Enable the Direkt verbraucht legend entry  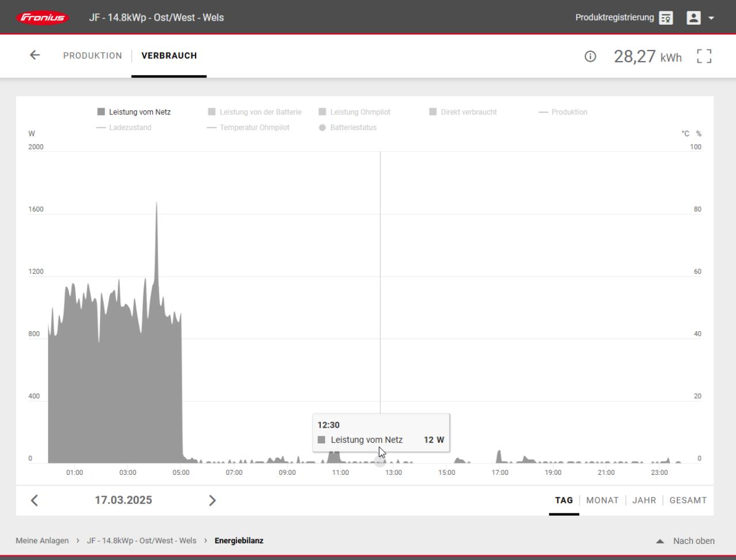(x=463, y=112)
